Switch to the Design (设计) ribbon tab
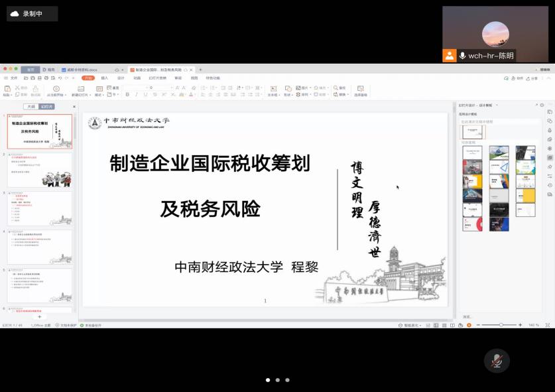The width and height of the screenshot is (555, 392). pyautogui.click(x=121, y=78)
